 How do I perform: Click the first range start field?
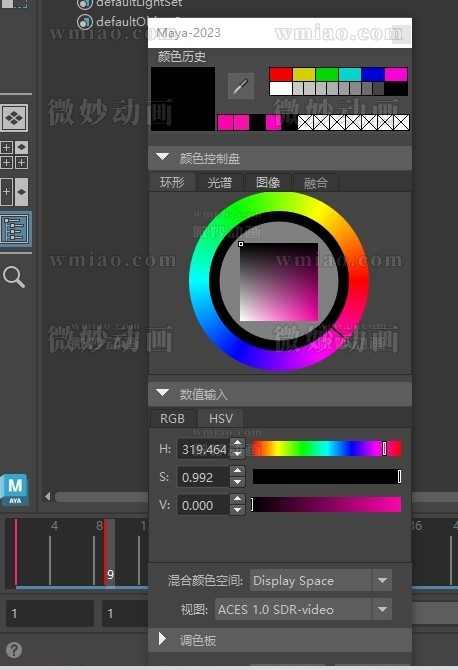click(50, 613)
